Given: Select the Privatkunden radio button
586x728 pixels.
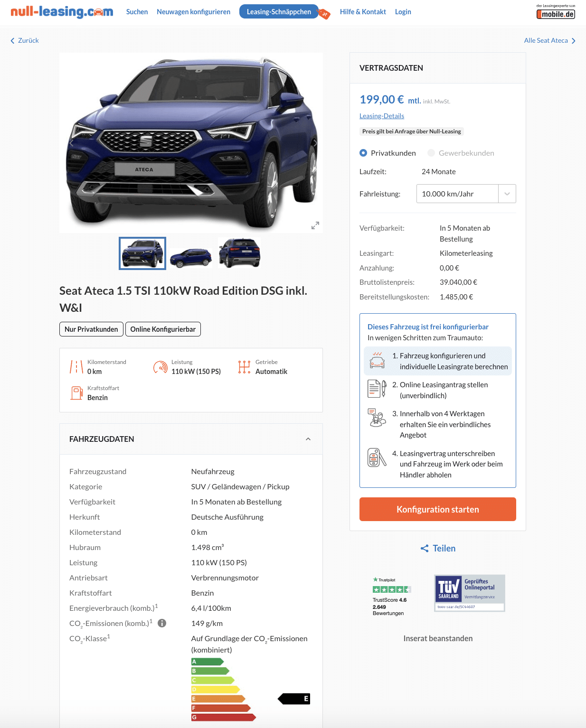Looking at the screenshot, I should click(363, 153).
